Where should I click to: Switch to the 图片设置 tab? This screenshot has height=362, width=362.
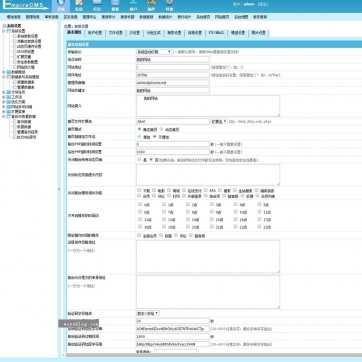259,33
